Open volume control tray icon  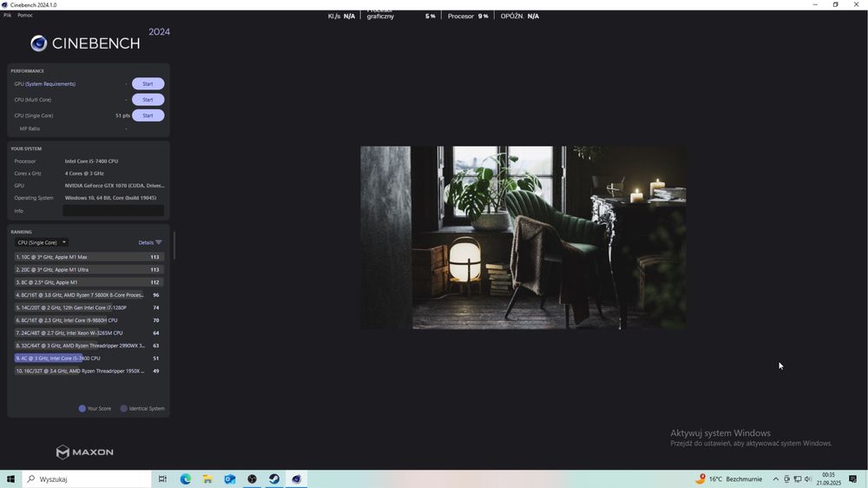tap(807, 479)
